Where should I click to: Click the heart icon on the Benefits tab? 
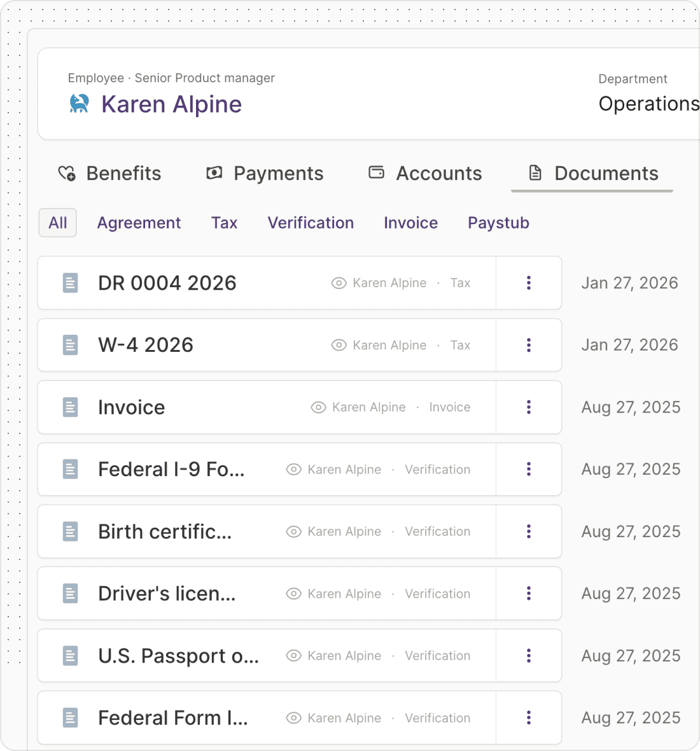pos(67,173)
